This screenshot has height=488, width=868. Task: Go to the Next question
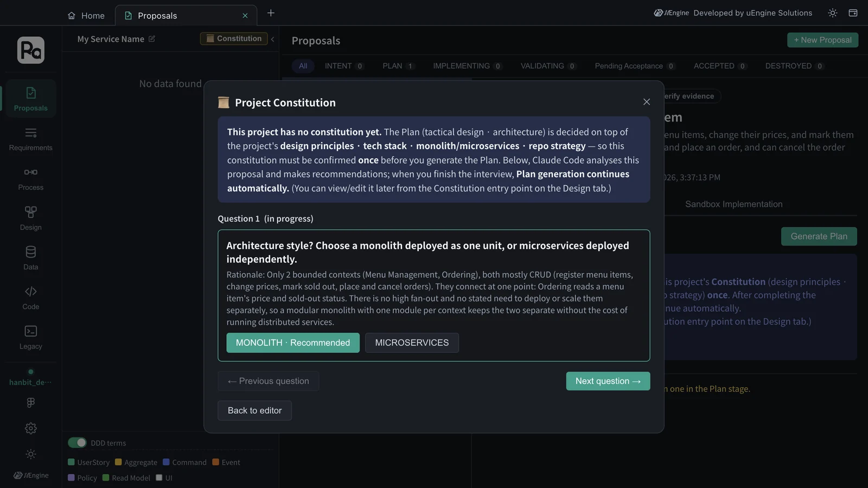tap(608, 381)
